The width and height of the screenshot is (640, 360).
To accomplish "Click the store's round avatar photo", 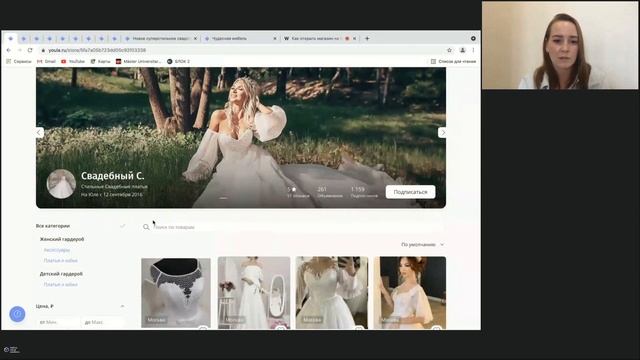I will 61,184.
